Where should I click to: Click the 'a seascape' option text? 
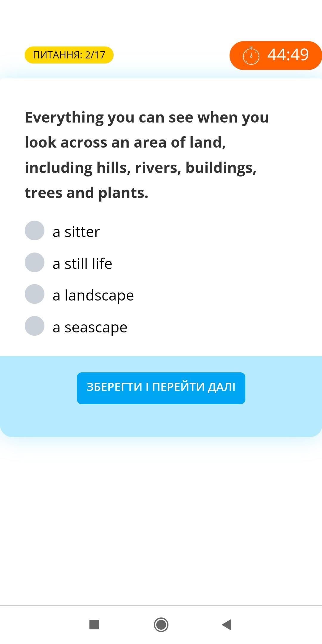pos(90,327)
